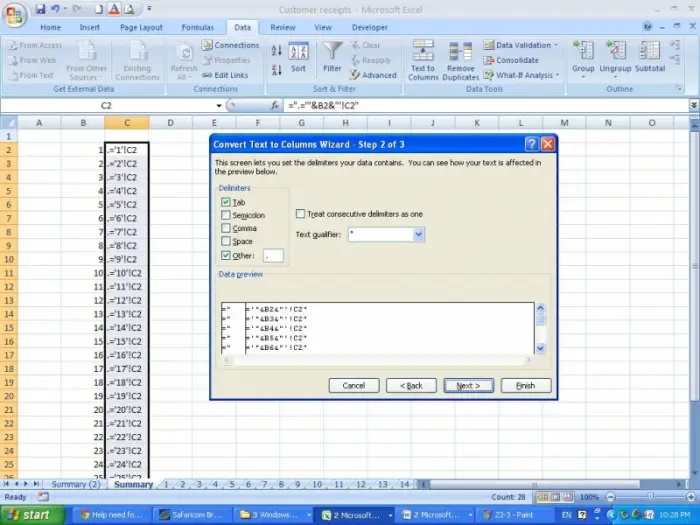The width and height of the screenshot is (700, 525).
Task: Click the Finish button
Action: [x=526, y=385]
